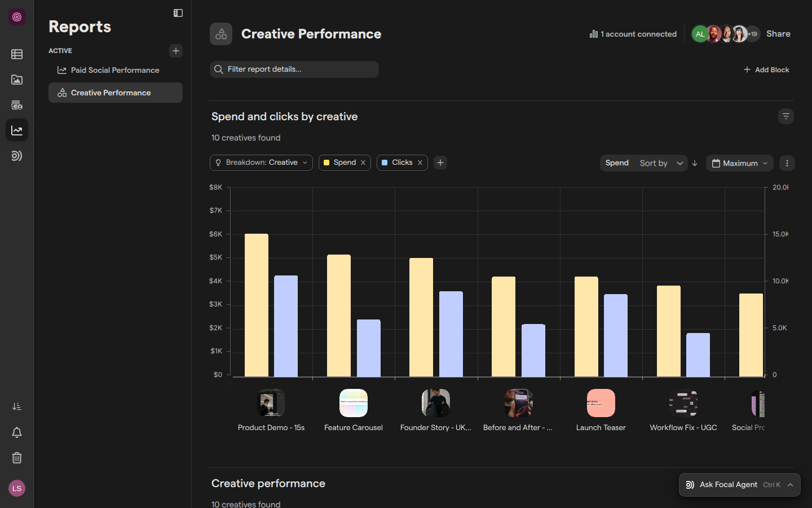Click the Share button
This screenshot has width=812, height=508.
[x=778, y=34]
